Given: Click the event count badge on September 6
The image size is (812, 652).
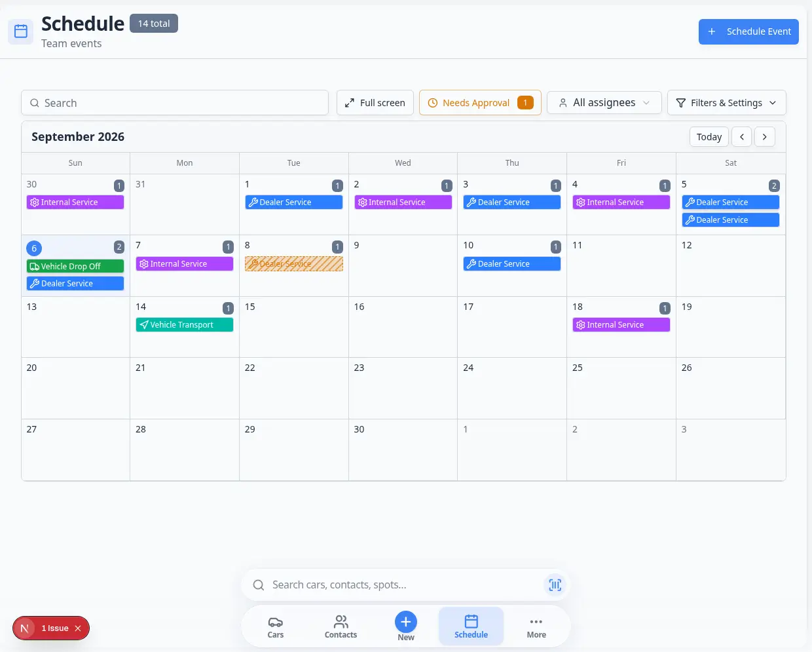Looking at the screenshot, I should point(119,247).
